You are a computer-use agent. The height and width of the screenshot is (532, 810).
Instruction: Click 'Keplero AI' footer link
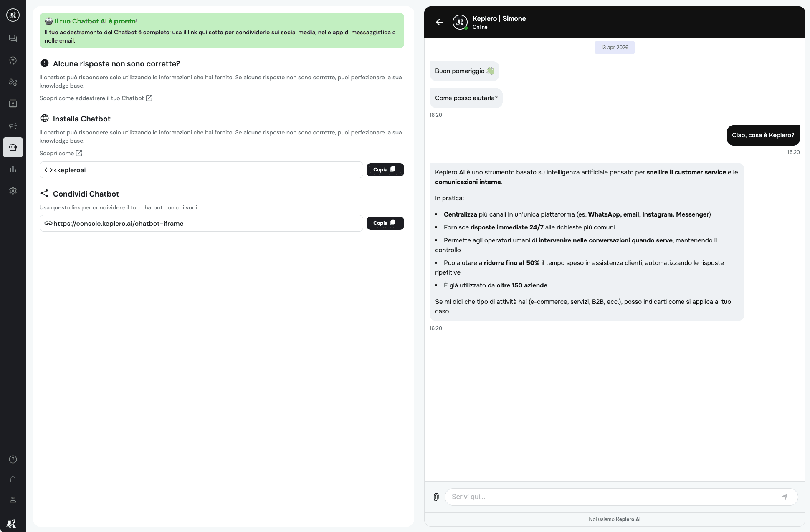pyautogui.click(x=628, y=519)
